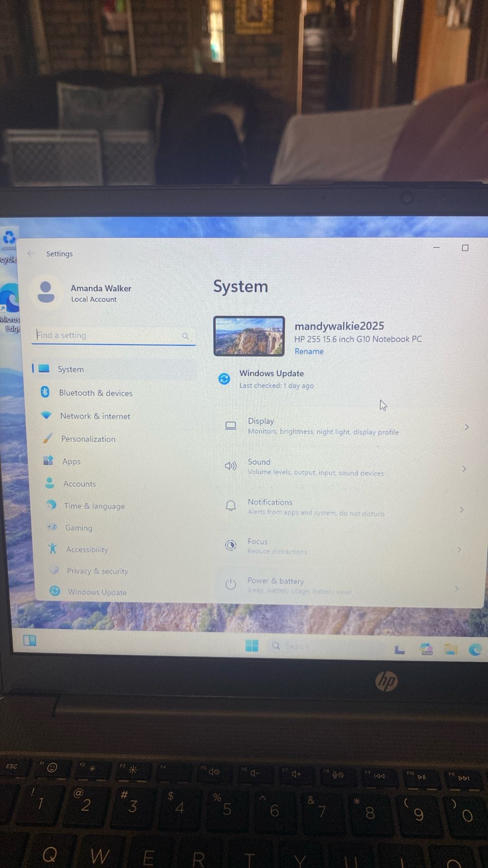488x868 pixels.
Task: Click the Time & language globe icon
Action: (52, 505)
